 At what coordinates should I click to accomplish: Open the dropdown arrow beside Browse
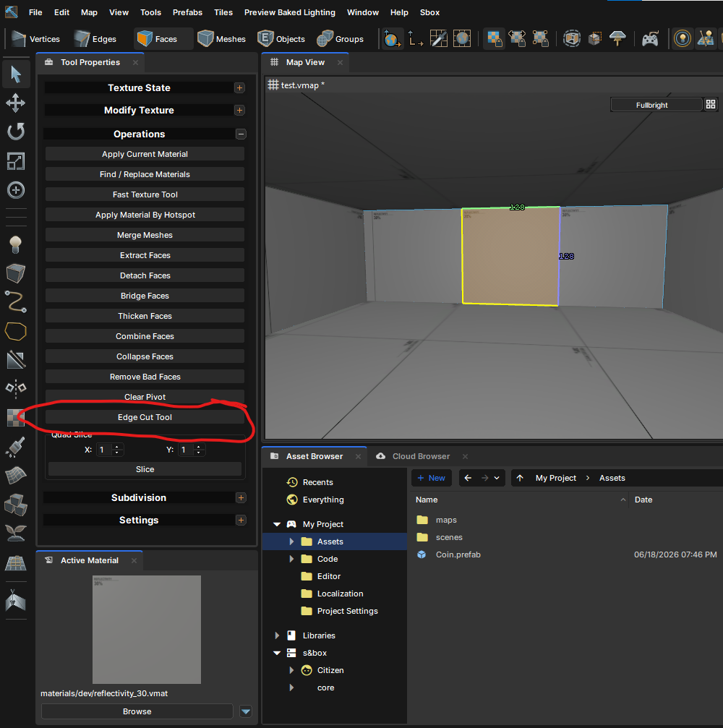pyautogui.click(x=246, y=711)
